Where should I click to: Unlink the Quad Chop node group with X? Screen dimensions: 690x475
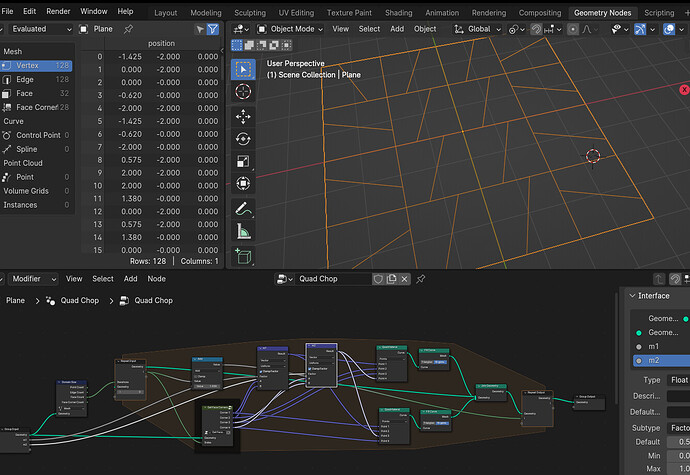coord(404,279)
